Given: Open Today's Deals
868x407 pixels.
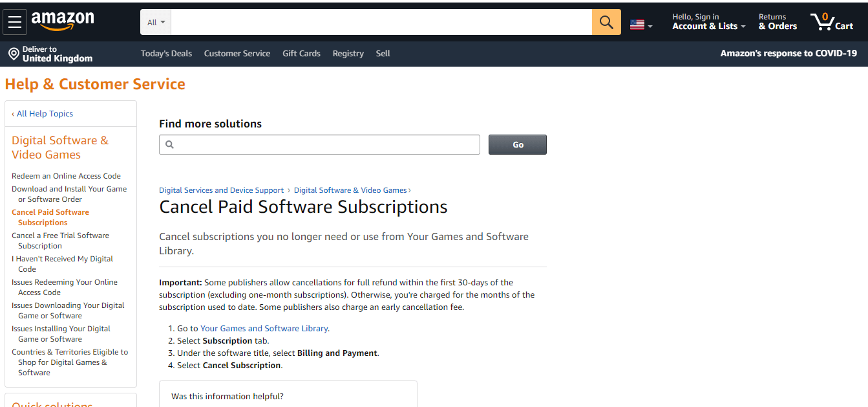Looking at the screenshot, I should click(x=166, y=53).
